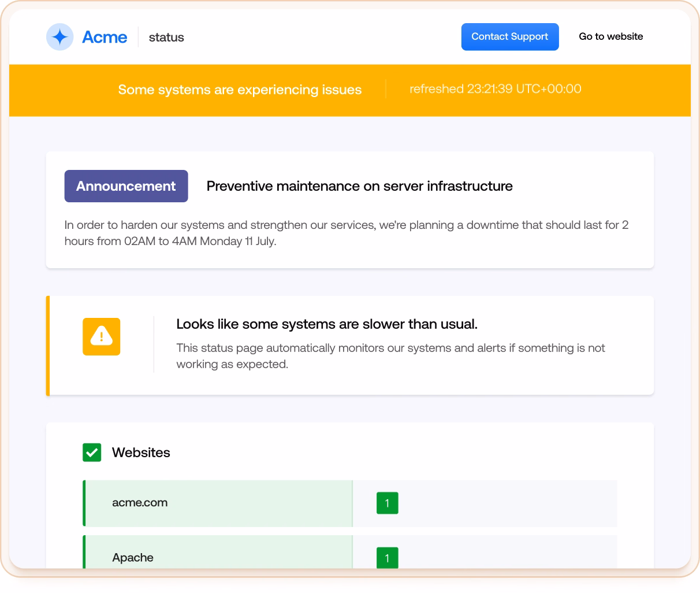Click the Acme star logo icon
This screenshot has height=593, width=700.
pyautogui.click(x=59, y=37)
